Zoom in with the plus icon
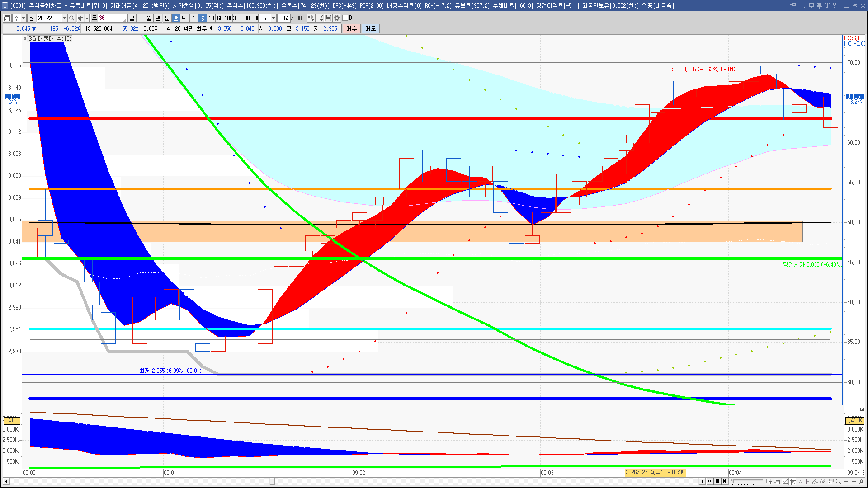Viewport: 868px width, 488px height. coord(854,481)
